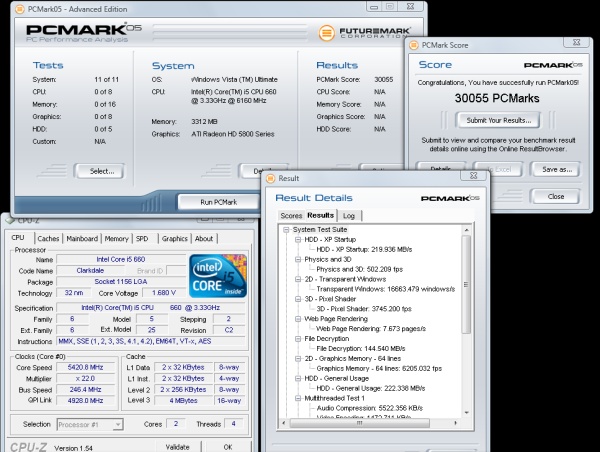Click the Intel Core i5 logo in CPU-Z
This screenshot has width=600, height=452.
pyautogui.click(x=218, y=276)
